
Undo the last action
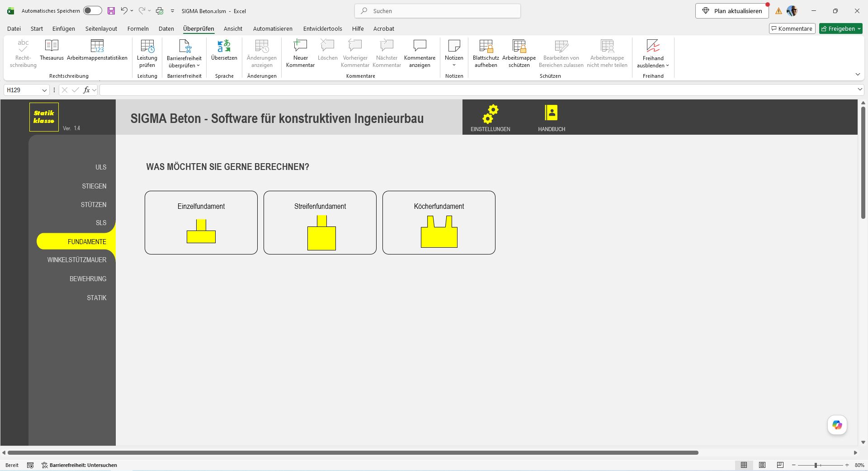(124, 11)
